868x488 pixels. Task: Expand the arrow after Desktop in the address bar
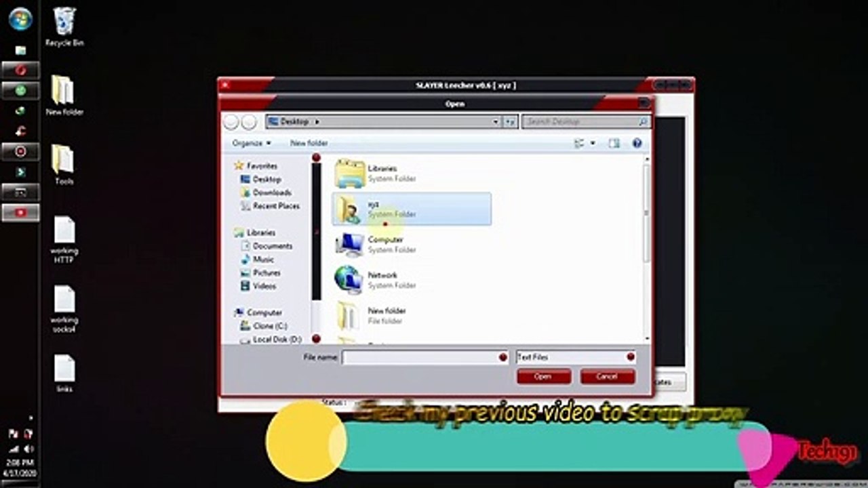click(317, 122)
